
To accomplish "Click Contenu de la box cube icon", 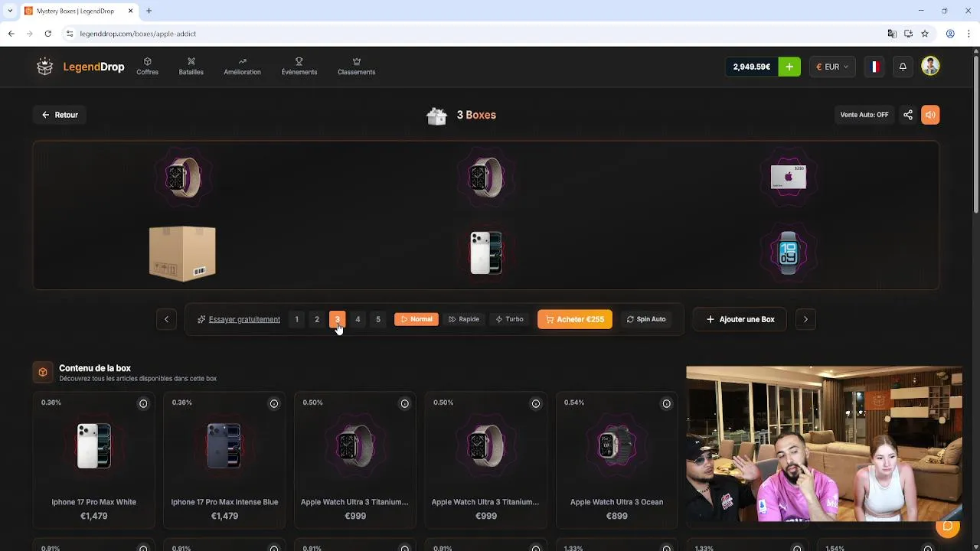I will tap(43, 372).
